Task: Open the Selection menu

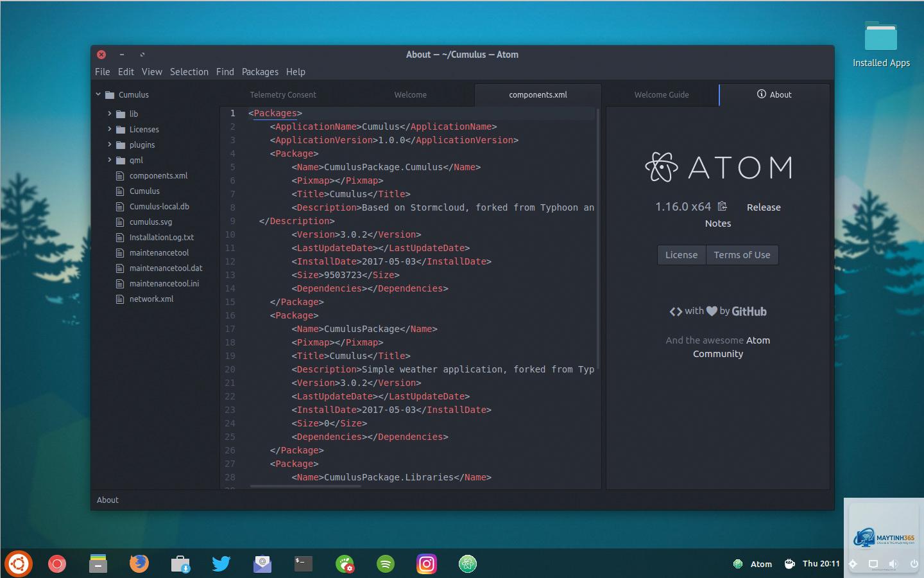Action: pyautogui.click(x=189, y=72)
